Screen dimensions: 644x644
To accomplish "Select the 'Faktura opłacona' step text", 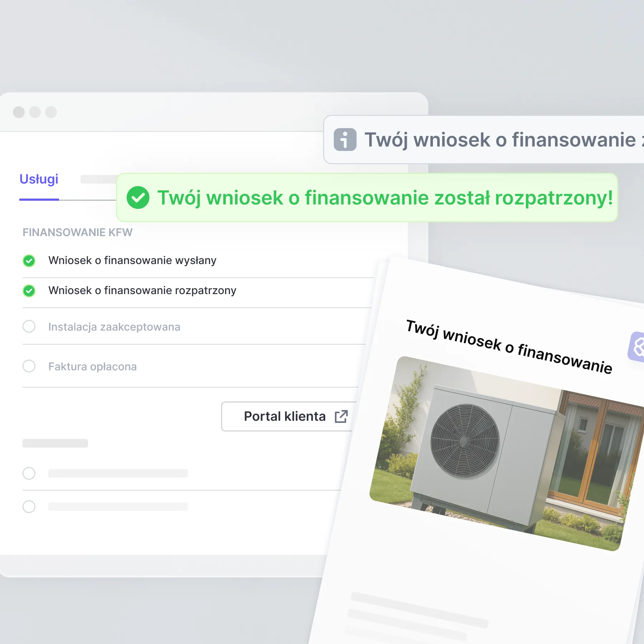I will click(x=92, y=367).
